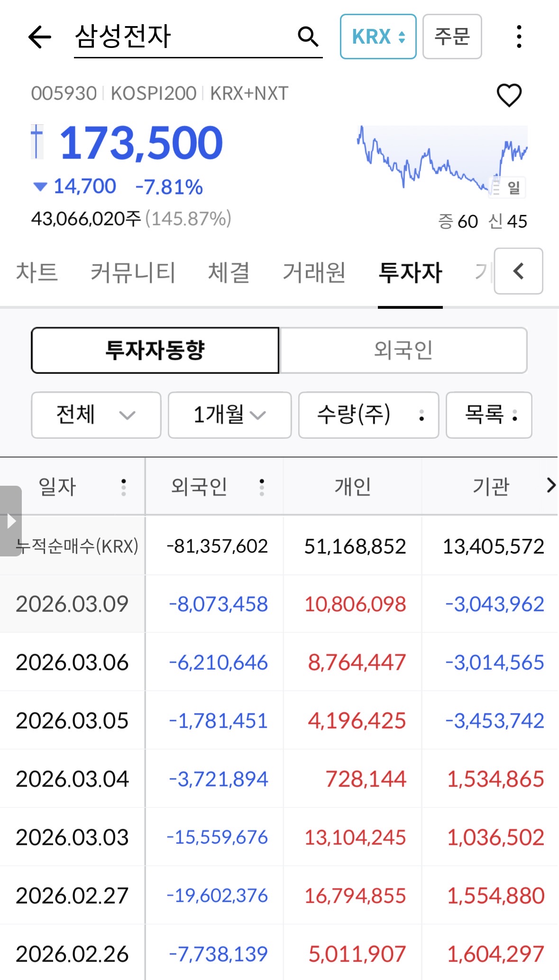Screen dimensions: 559x980
Task: Open options dots next to 일자 column
Action: (x=124, y=487)
